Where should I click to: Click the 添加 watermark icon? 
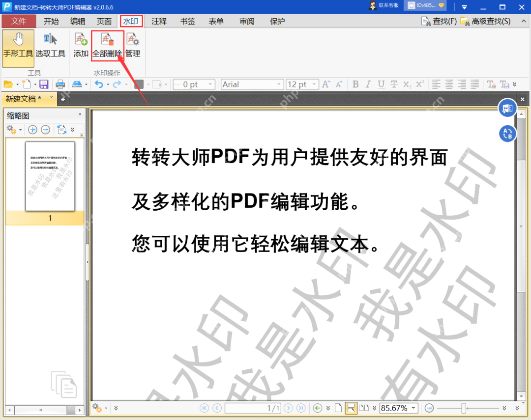click(x=80, y=47)
